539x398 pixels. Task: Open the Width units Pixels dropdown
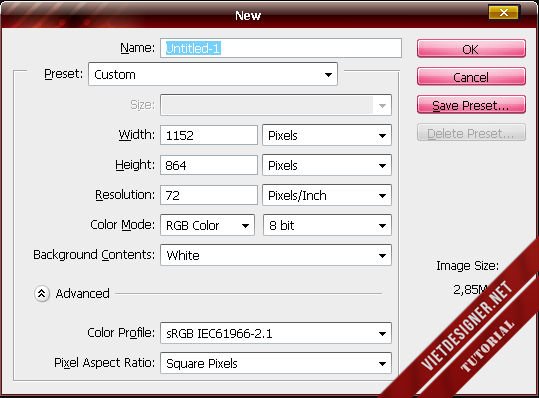327,135
